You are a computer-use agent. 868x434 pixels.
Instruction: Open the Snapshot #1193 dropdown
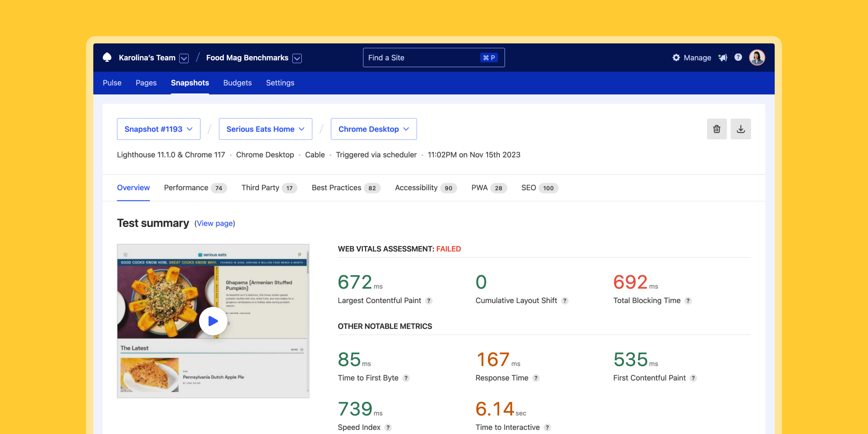point(158,129)
